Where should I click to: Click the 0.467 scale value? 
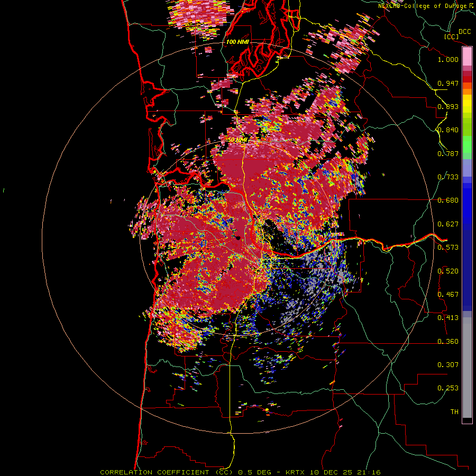click(x=448, y=295)
